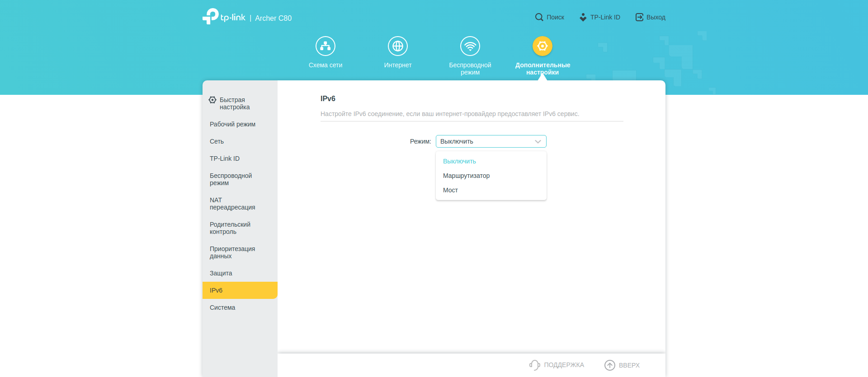Select Выключить option in mode list
868x377 pixels.
(x=459, y=161)
